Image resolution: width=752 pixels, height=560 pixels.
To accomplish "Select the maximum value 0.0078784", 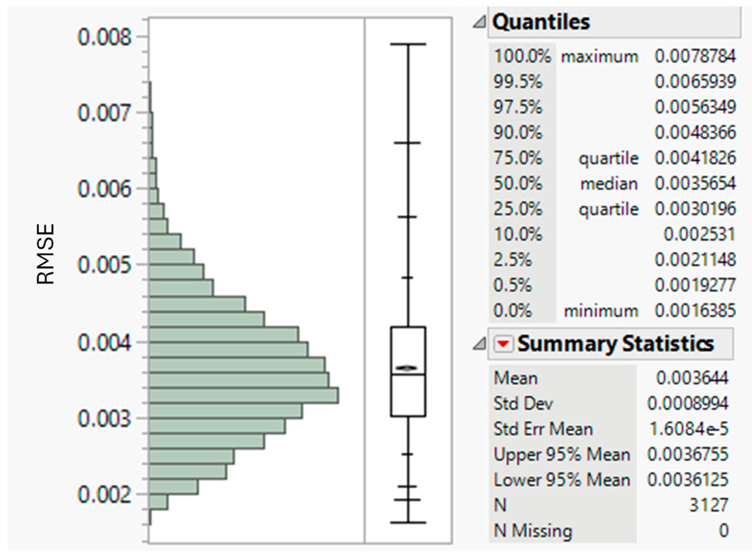I will [x=695, y=56].
